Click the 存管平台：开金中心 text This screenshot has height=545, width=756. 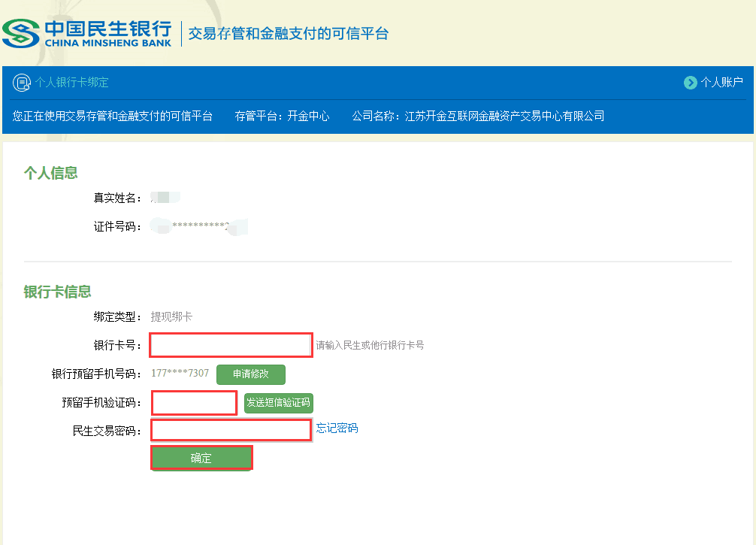(x=282, y=117)
